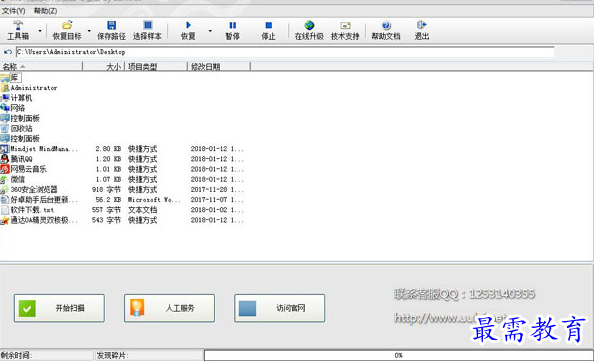This screenshot has width=594, height=361.
Task: Sort by the 修改日期 column header
Action: tap(219, 67)
